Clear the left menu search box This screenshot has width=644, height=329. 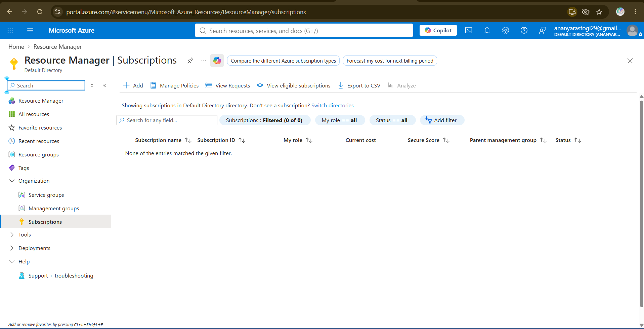tap(92, 85)
